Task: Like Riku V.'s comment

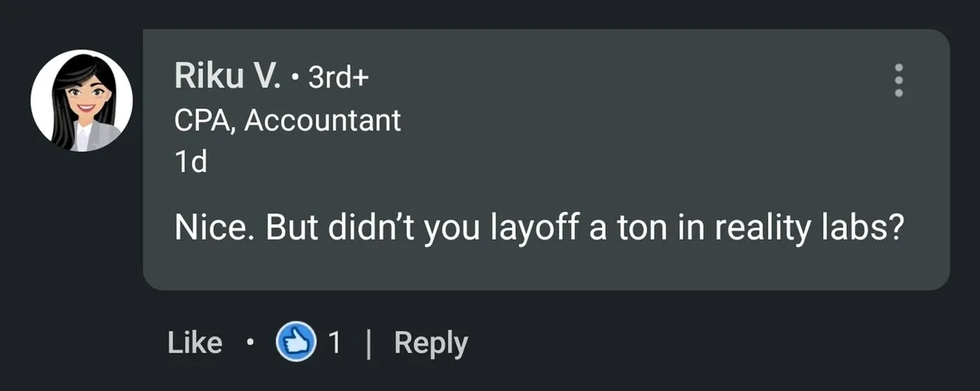Action: (194, 343)
